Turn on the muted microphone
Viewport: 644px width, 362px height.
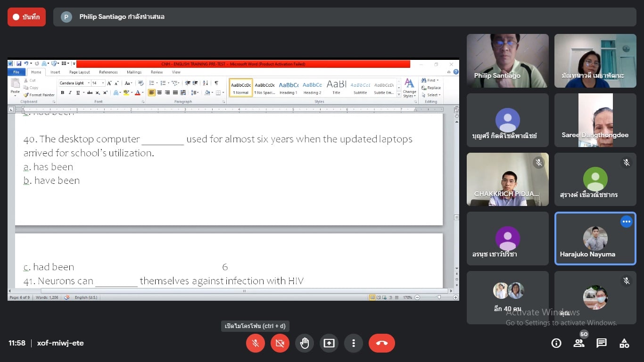click(x=256, y=343)
